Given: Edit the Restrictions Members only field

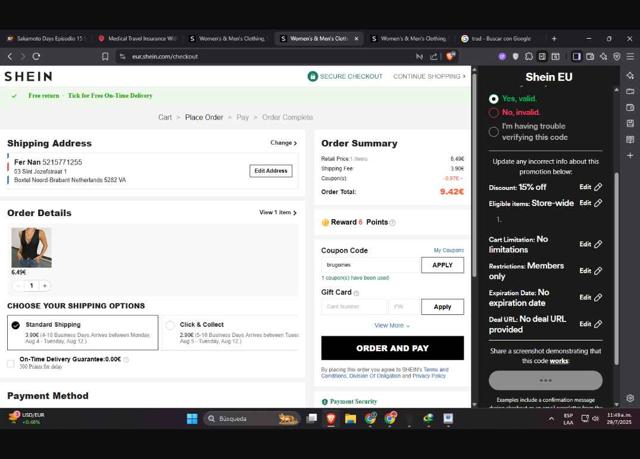Looking at the screenshot, I should pos(591,271).
